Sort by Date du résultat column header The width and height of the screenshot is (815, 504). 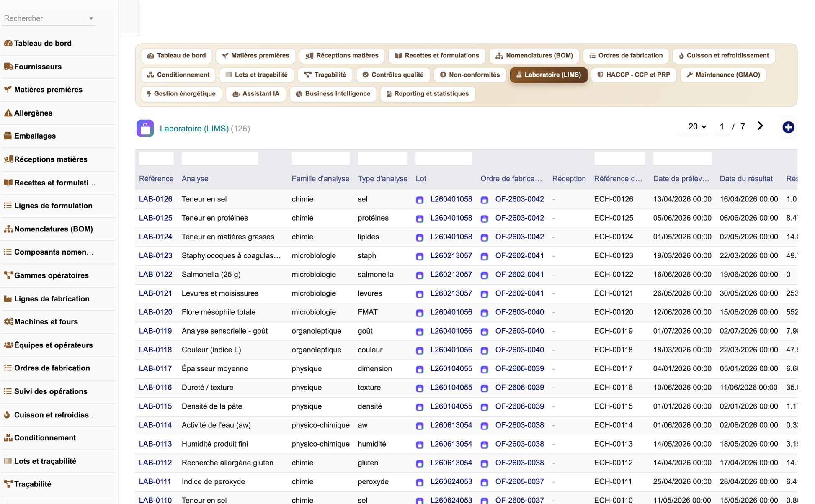pos(746,179)
